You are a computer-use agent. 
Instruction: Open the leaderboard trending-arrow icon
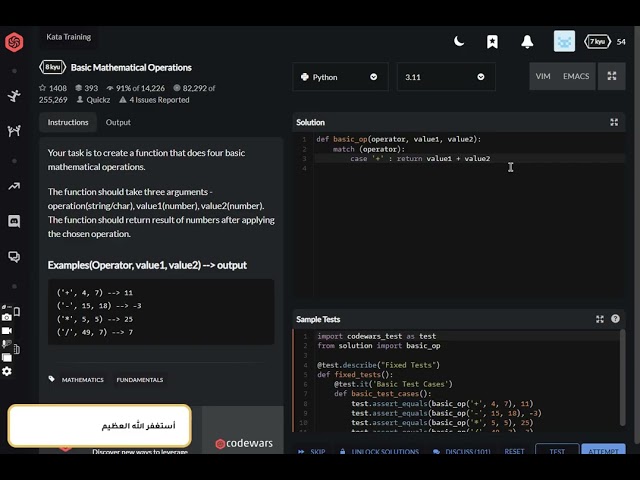point(14,186)
